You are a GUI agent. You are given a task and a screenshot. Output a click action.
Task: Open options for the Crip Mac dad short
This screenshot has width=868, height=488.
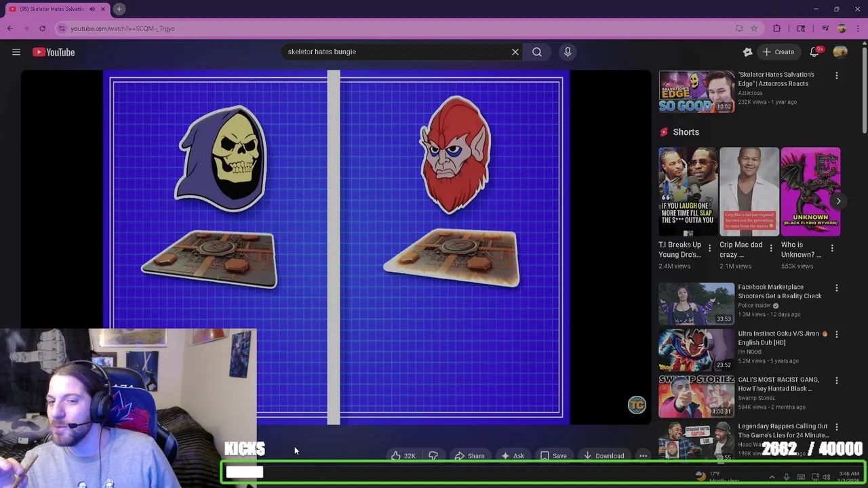(771, 248)
